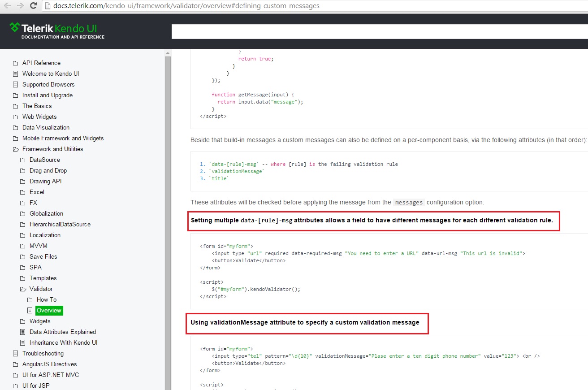Click folder icon beside API Reference

click(15, 63)
